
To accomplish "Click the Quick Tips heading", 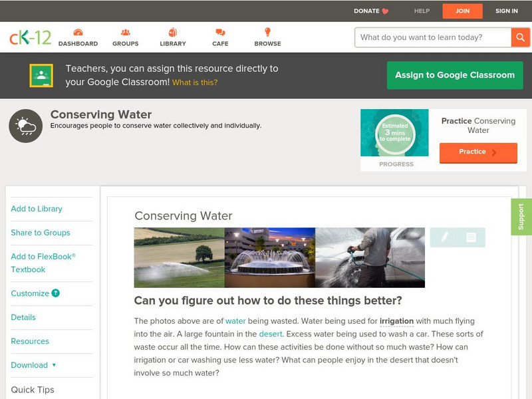I will (x=33, y=390).
